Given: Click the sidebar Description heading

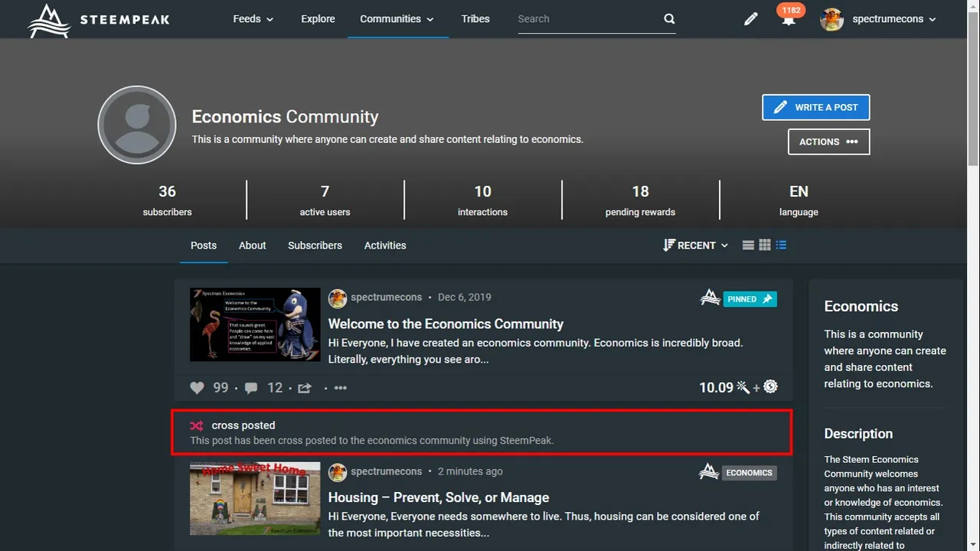Looking at the screenshot, I should click(858, 434).
